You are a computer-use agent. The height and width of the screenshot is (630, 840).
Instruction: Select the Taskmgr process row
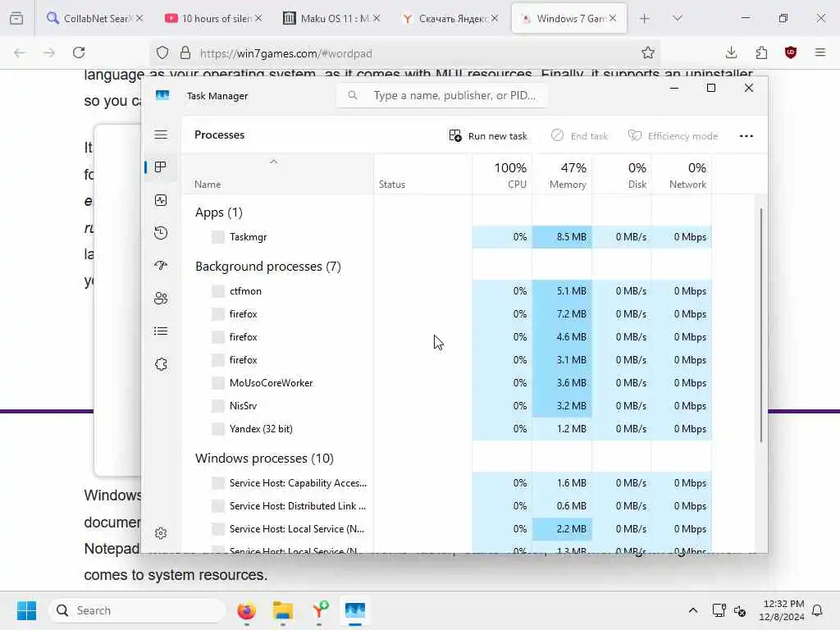447,237
